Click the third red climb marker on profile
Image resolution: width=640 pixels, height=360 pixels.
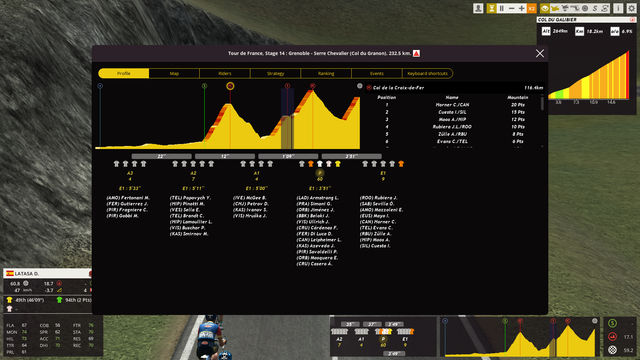click(313, 86)
